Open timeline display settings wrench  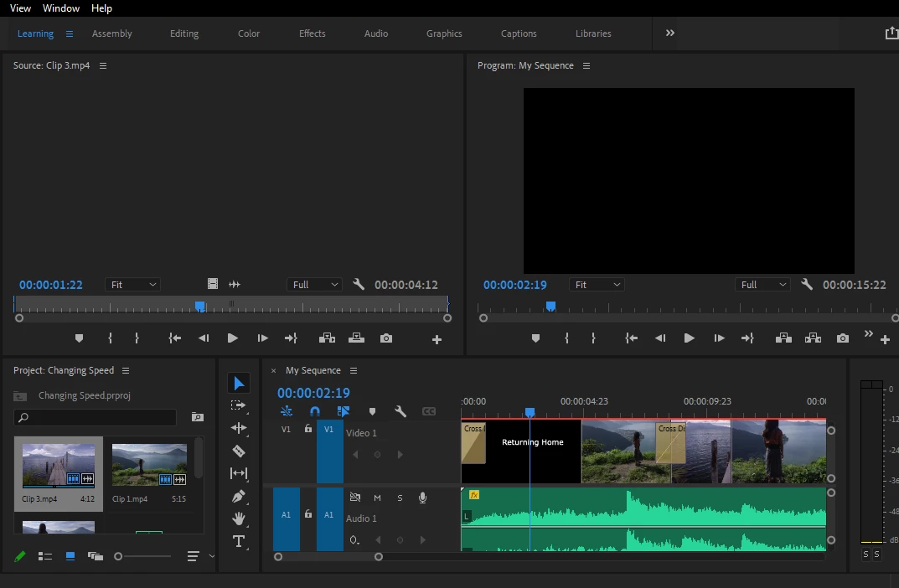(x=400, y=411)
